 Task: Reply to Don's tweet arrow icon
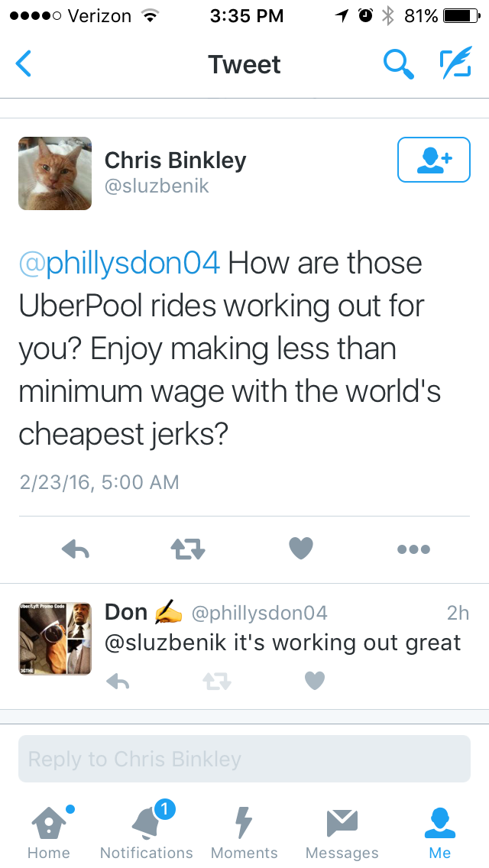point(118,681)
